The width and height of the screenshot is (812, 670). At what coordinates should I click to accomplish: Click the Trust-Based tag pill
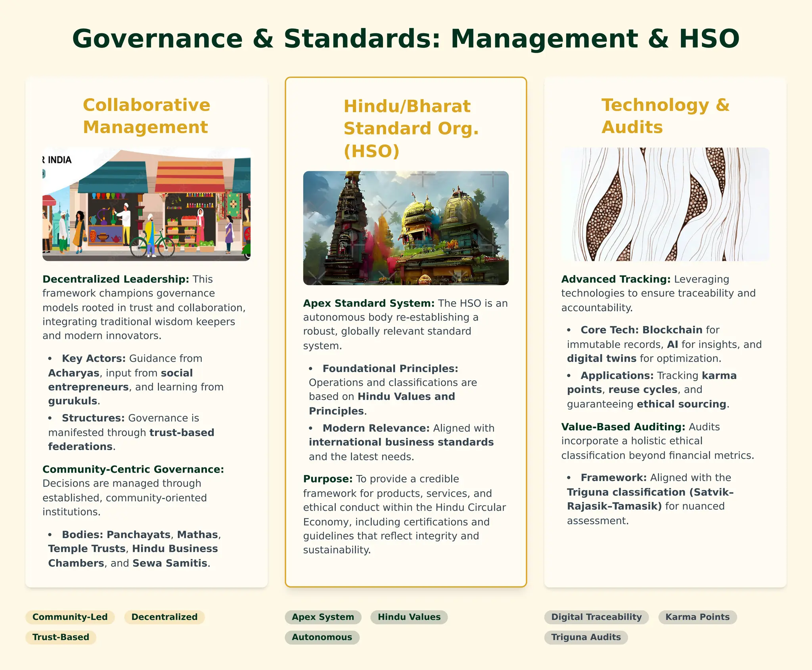tap(61, 637)
